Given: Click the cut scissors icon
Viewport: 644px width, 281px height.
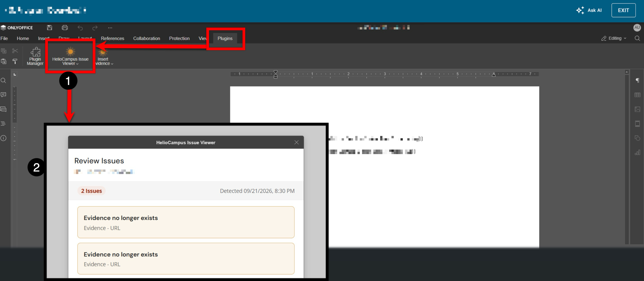Looking at the screenshot, I should (x=15, y=51).
